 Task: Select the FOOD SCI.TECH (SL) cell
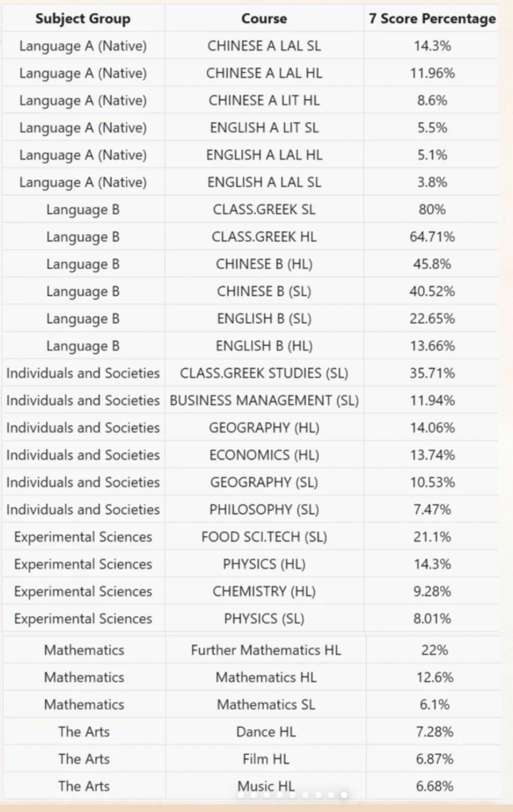pos(264,537)
